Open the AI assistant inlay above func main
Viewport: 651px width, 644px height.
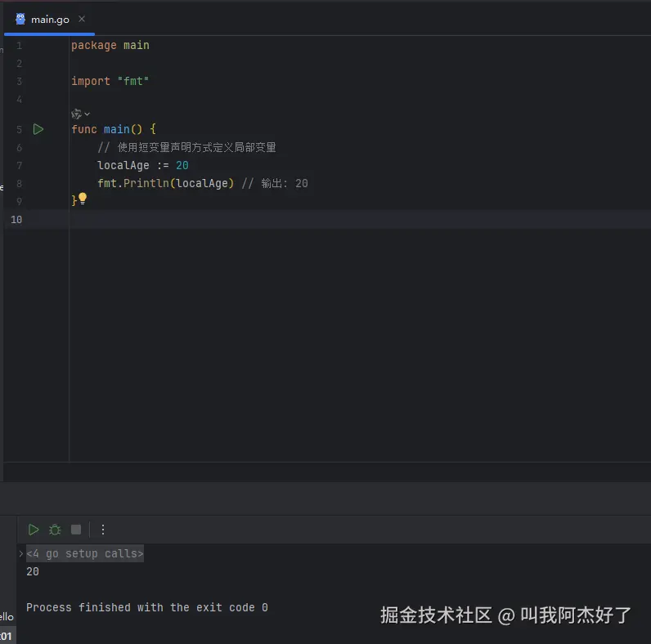coord(80,114)
